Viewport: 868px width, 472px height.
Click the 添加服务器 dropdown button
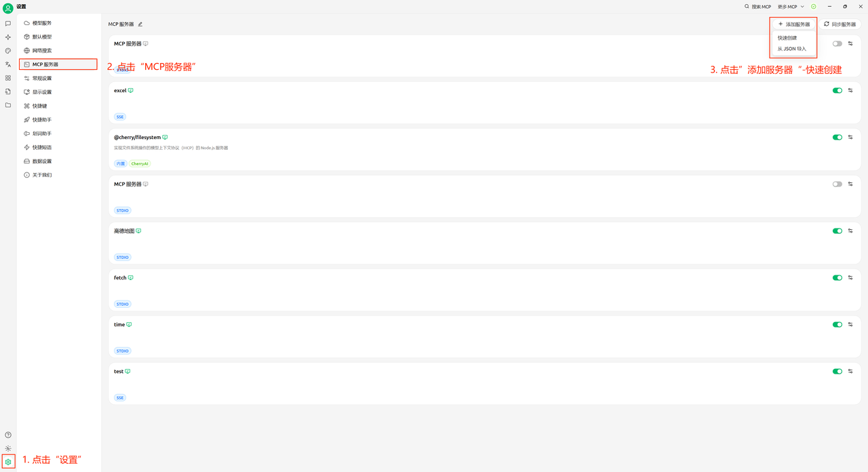pos(793,24)
